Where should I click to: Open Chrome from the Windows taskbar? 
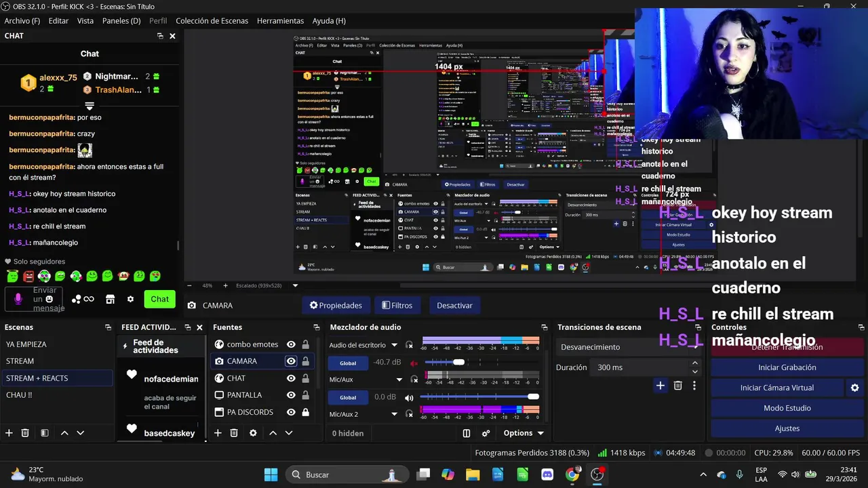(x=572, y=474)
